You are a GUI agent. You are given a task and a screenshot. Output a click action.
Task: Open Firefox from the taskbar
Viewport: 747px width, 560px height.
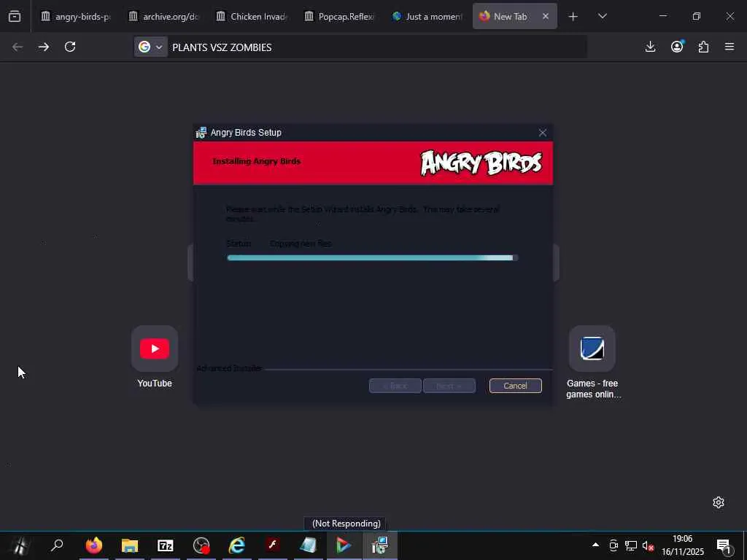click(94, 545)
